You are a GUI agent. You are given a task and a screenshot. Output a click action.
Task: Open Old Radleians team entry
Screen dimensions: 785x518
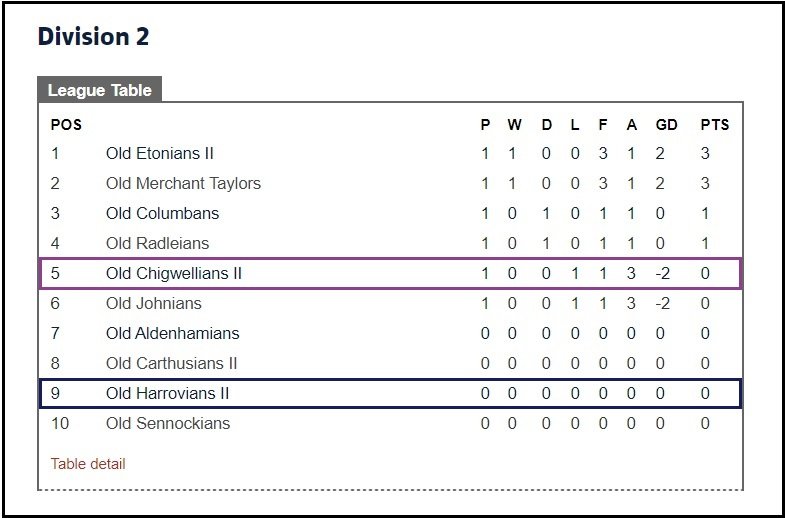[x=157, y=243]
